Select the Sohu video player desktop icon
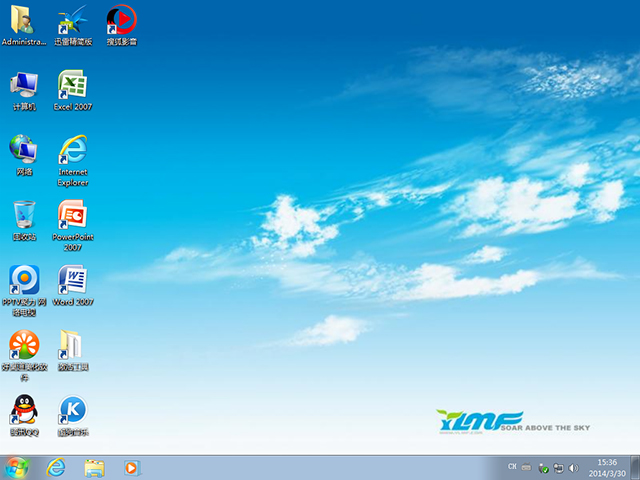Image resolution: width=640 pixels, height=480 pixels. pos(121,21)
